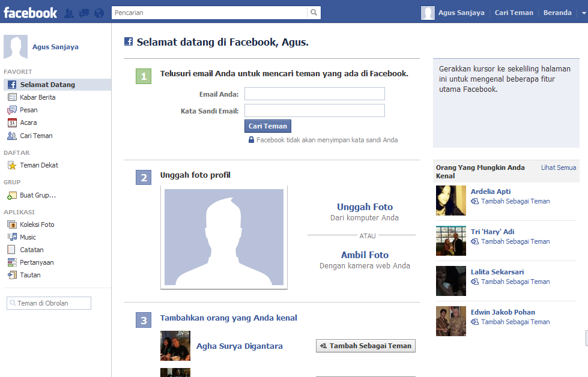Screen dimensions: 588x377
Task: Click Agha Surya Digantara's photo thumbnail
Action: (175, 346)
